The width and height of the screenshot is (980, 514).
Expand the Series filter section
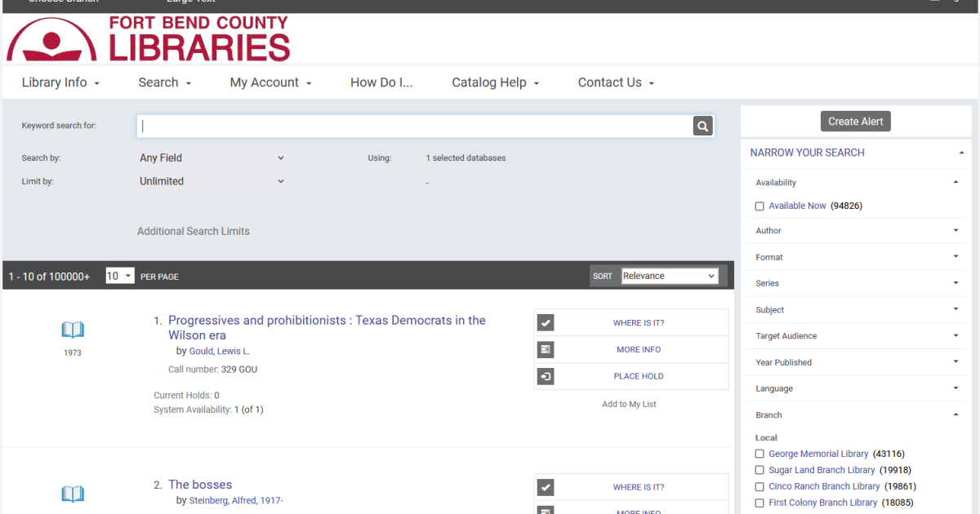point(955,283)
